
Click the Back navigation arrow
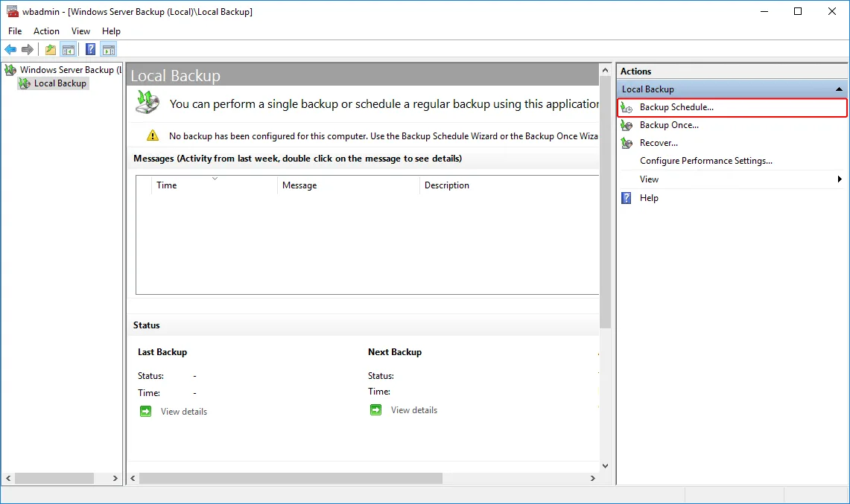point(10,49)
